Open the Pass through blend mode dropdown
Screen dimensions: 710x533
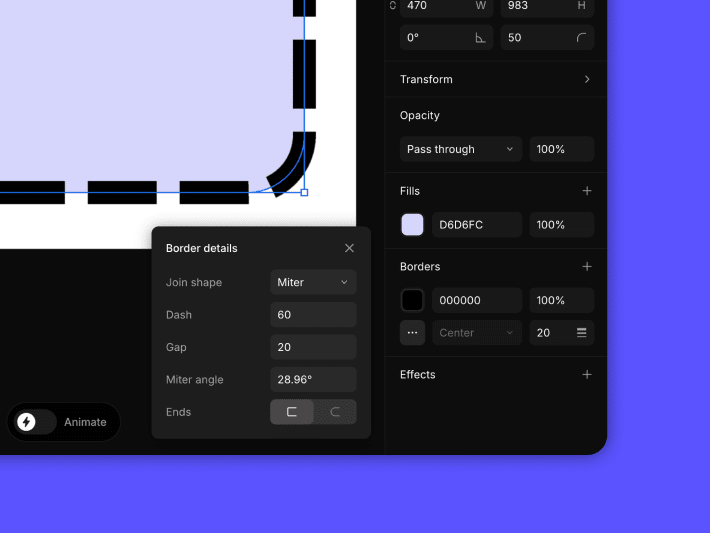pos(461,149)
